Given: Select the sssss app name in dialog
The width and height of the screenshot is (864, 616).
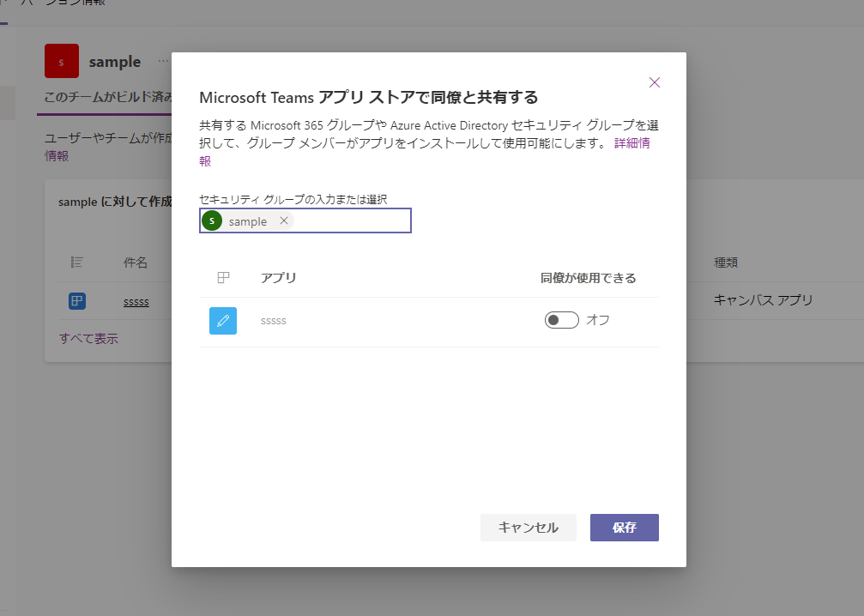Looking at the screenshot, I should (x=274, y=321).
